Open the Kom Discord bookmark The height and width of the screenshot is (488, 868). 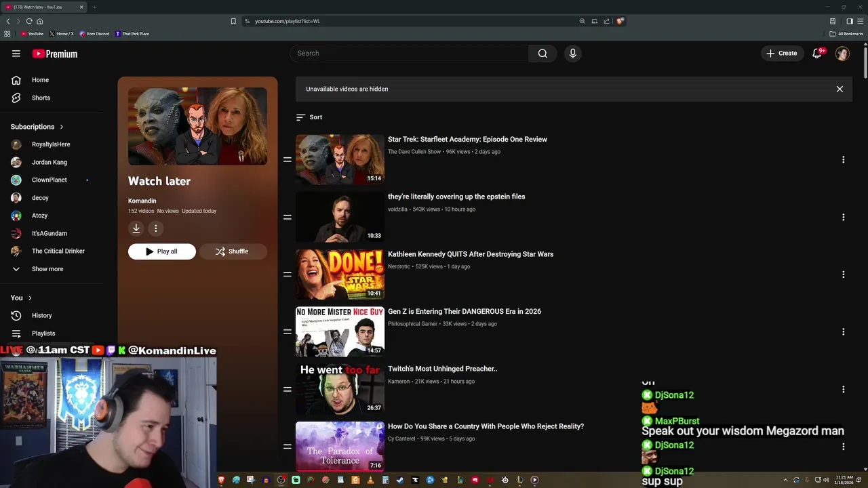[94, 34]
